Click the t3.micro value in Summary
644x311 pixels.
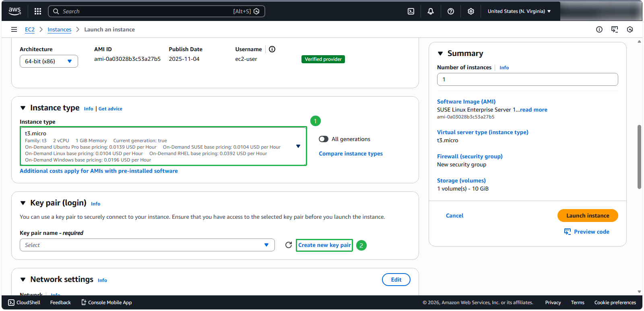[x=448, y=140]
